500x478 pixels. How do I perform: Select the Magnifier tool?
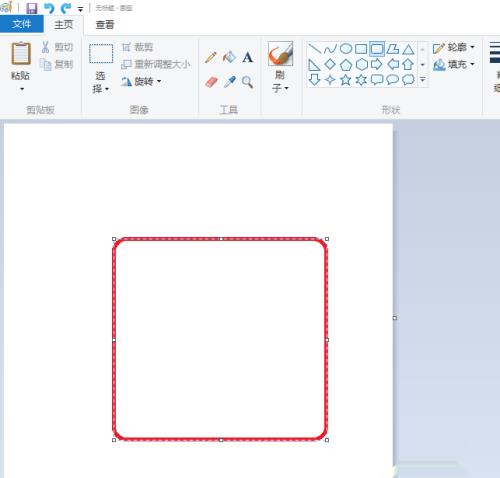point(247,82)
